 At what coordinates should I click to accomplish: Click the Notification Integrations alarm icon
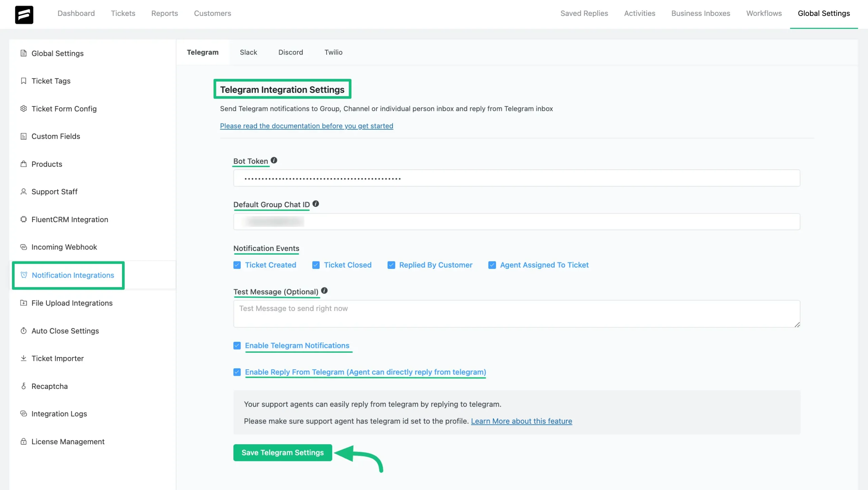coord(24,275)
